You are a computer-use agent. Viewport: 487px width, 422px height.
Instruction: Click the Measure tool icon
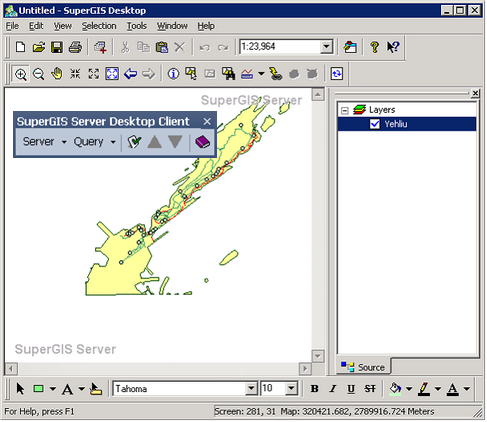[247, 74]
